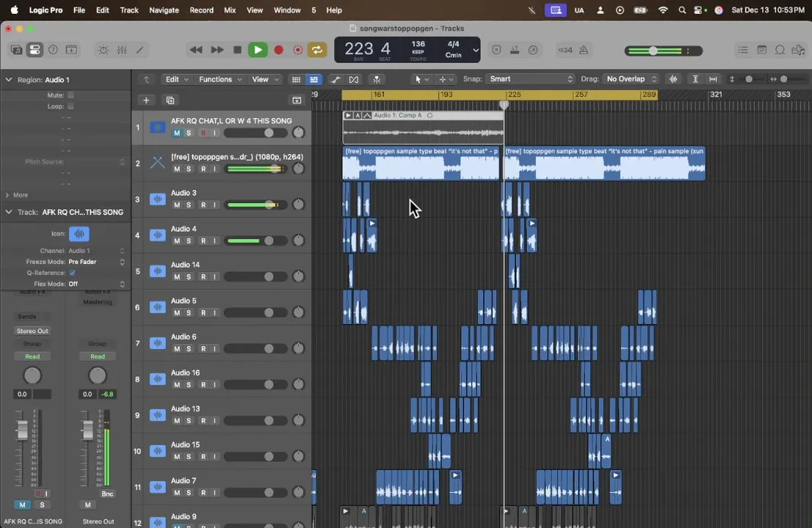Toggle the Region Loop checkbox

coord(71,106)
